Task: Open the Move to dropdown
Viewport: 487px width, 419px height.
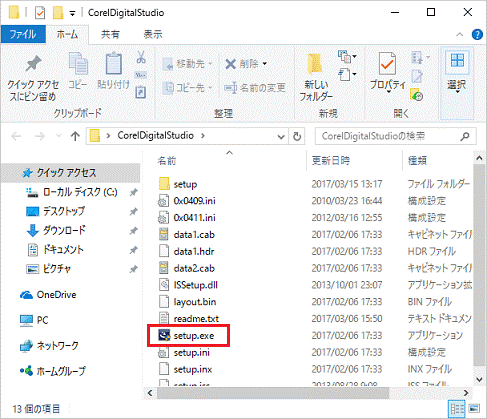Action: pos(188,64)
